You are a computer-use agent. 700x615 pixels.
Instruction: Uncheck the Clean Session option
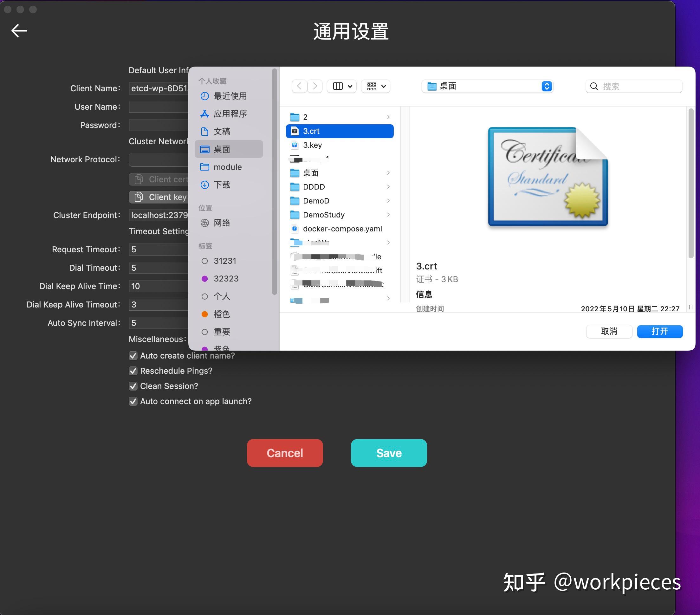(x=133, y=386)
